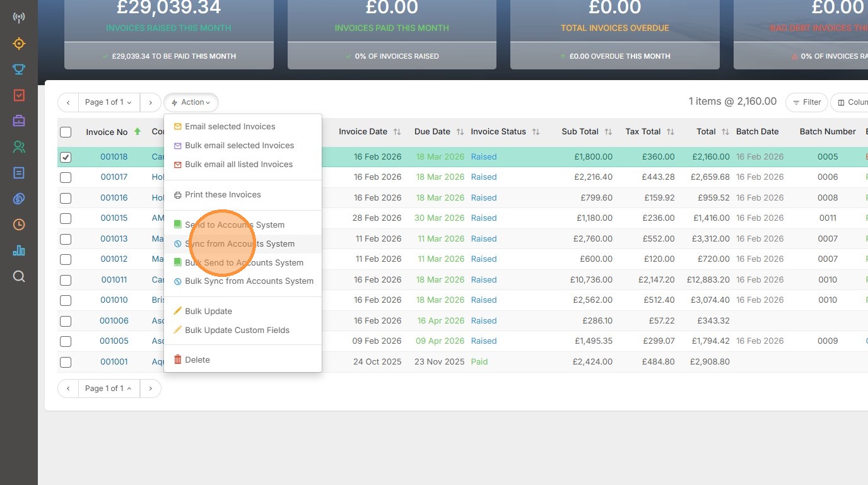Open the red checkbox tasks sidebar icon
Image resolution: width=868 pixels, height=485 pixels.
[x=19, y=95]
